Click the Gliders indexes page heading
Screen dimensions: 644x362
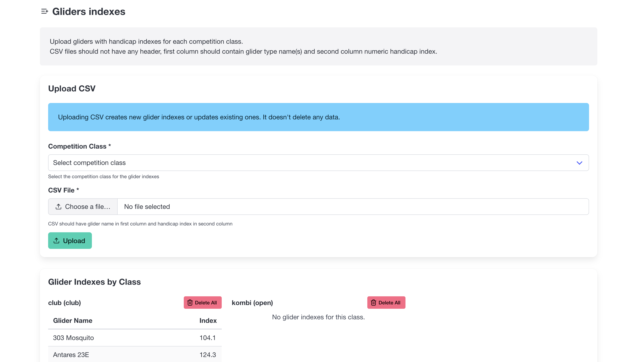click(89, 11)
